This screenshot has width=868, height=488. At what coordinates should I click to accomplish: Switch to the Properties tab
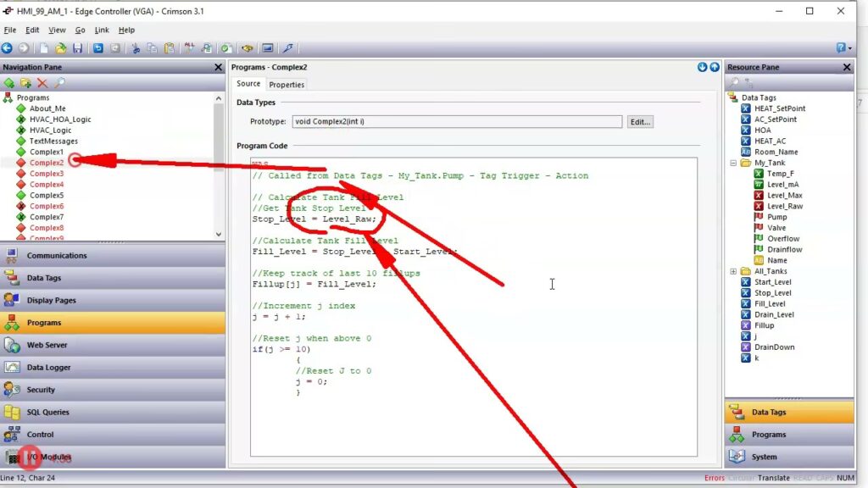[x=287, y=85]
